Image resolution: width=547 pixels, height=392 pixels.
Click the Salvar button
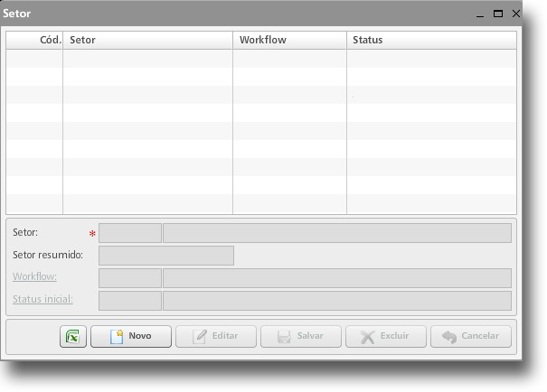pyautogui.click(x=301, y=337)
